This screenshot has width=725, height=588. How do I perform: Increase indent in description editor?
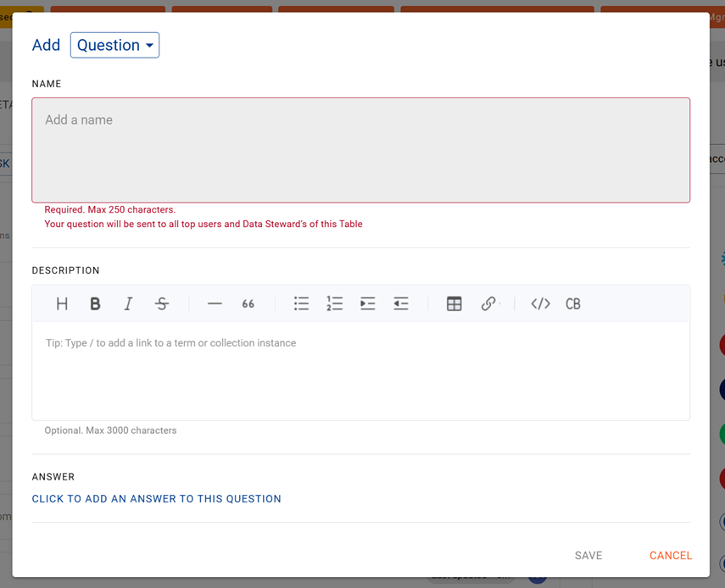(367, 303)
